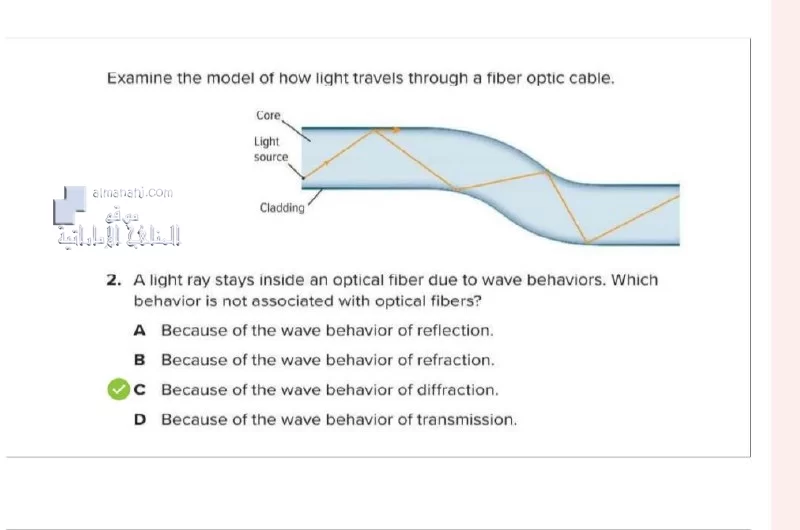The width and height of the screenshot is (800, 530).
Task: Click the question number 2 label
Action: [x=114, y=280]
